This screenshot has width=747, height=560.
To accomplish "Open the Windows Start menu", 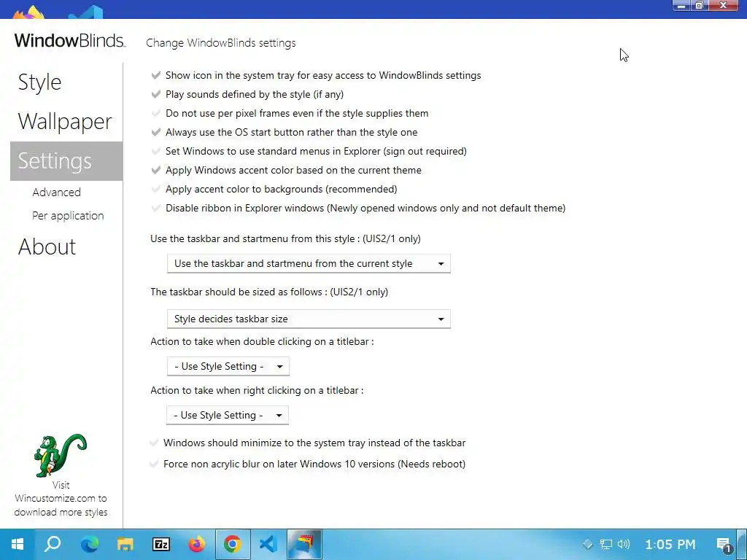I will [18, 544].
